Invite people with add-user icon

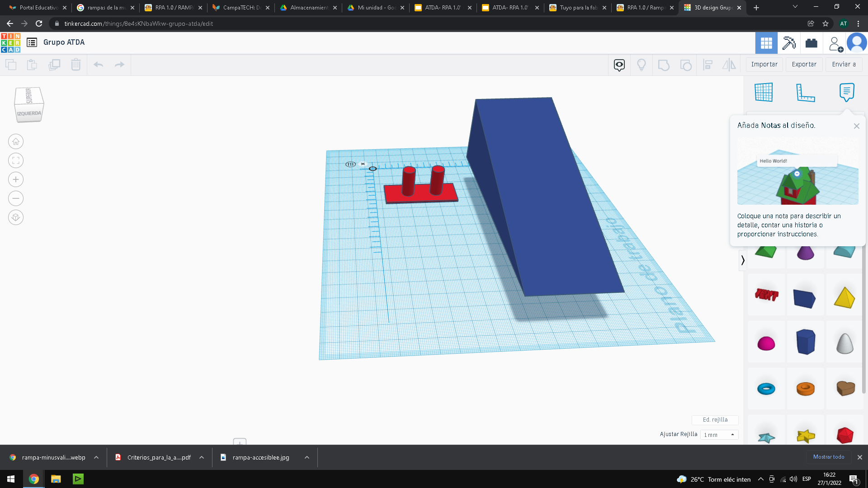click(835, 43)
